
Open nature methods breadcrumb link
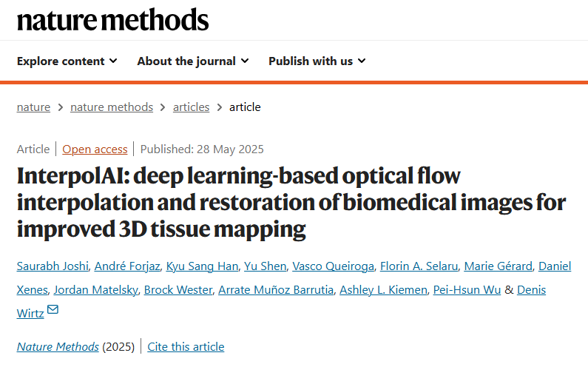pos(112,107)
